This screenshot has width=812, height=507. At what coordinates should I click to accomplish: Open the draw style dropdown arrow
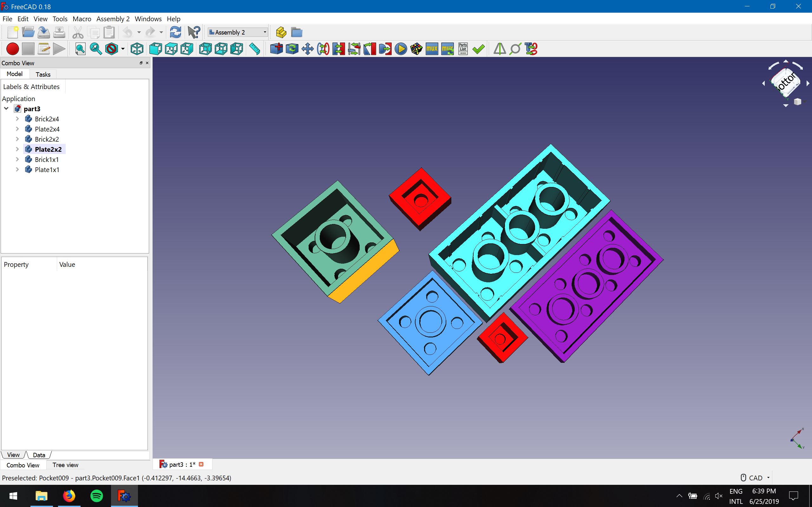pos(123,49)
